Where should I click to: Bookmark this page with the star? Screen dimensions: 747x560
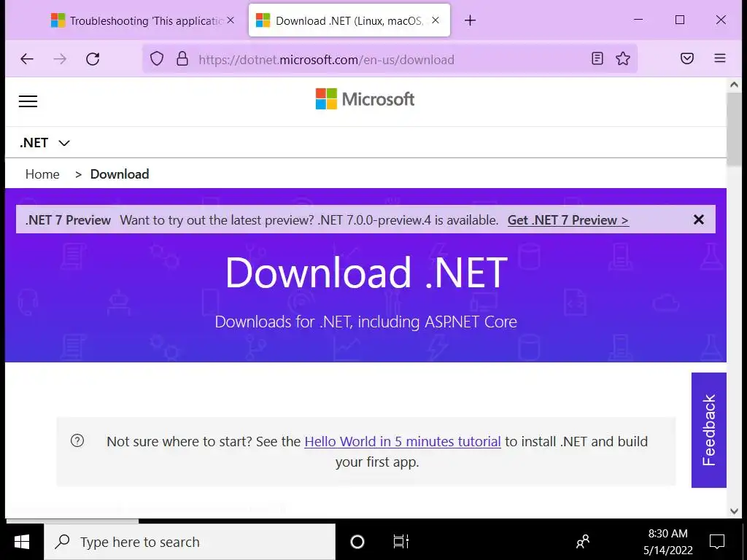tap(623, 58)
